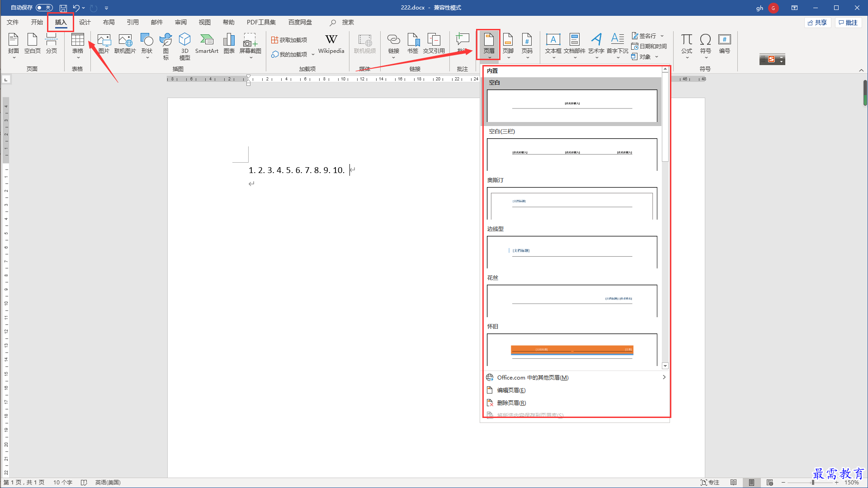Screen dimensions: 868x488
Task: Select the 空白 header template
Action: [572, 101]
